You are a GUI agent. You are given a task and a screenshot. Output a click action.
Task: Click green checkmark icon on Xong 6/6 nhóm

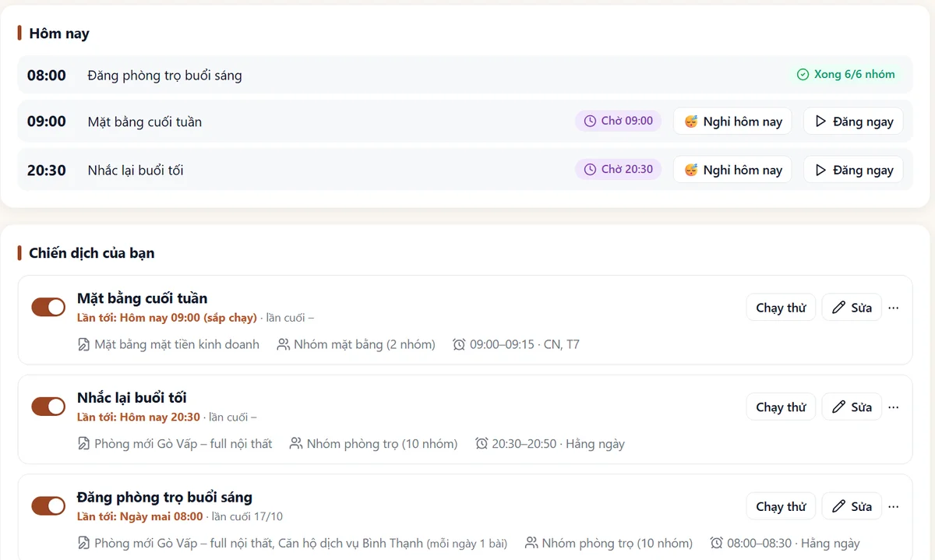803,75
